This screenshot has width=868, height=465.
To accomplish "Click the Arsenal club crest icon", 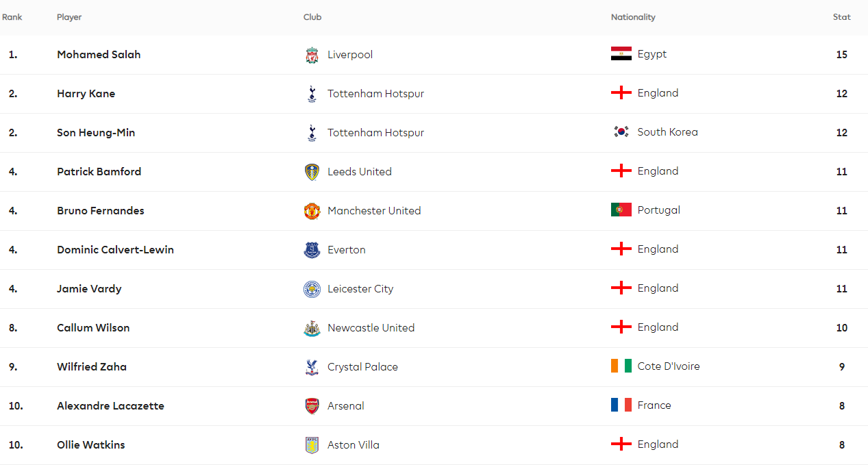I will click(312, 406).
